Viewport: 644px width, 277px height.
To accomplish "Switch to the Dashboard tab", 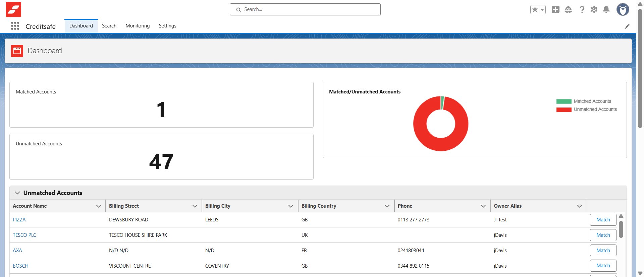I will 81,26.
